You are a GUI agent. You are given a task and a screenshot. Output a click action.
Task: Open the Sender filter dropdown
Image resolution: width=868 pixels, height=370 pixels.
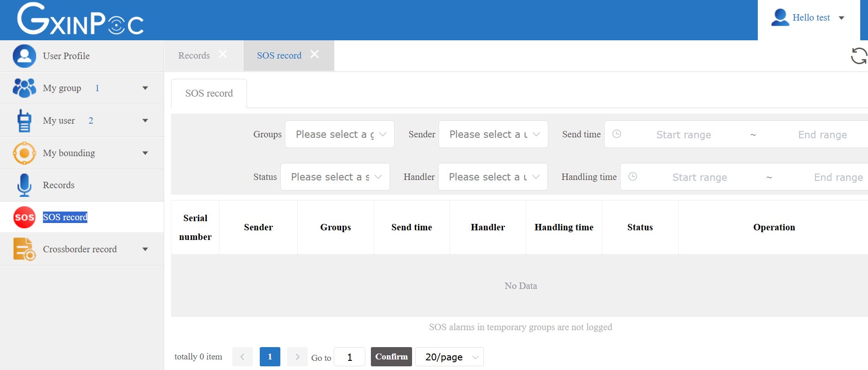coord(493,134)
